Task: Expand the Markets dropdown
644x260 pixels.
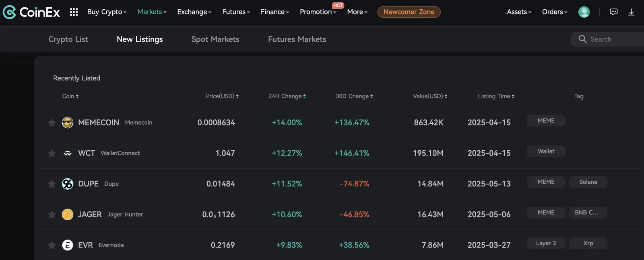Action: click(x=152, y=12)
